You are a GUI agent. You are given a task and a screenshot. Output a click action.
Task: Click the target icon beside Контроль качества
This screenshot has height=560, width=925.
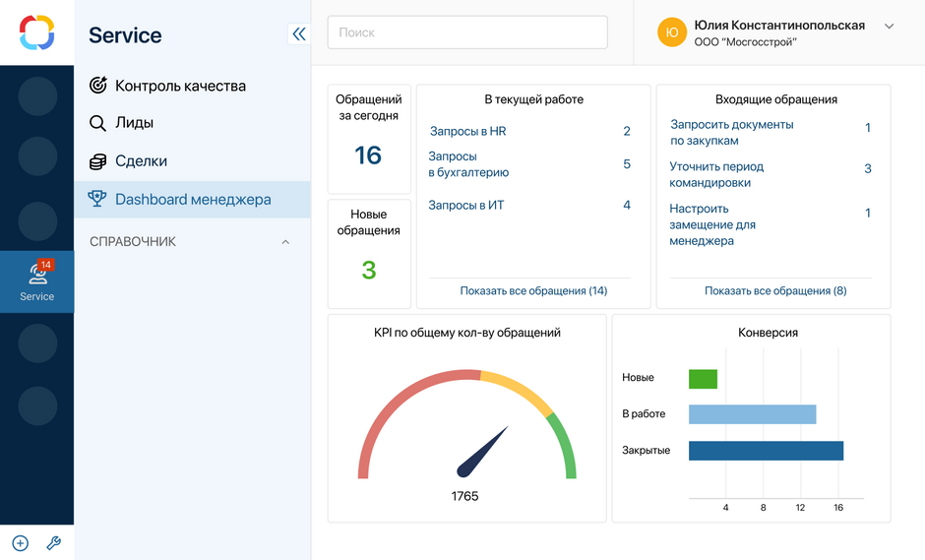98,86
